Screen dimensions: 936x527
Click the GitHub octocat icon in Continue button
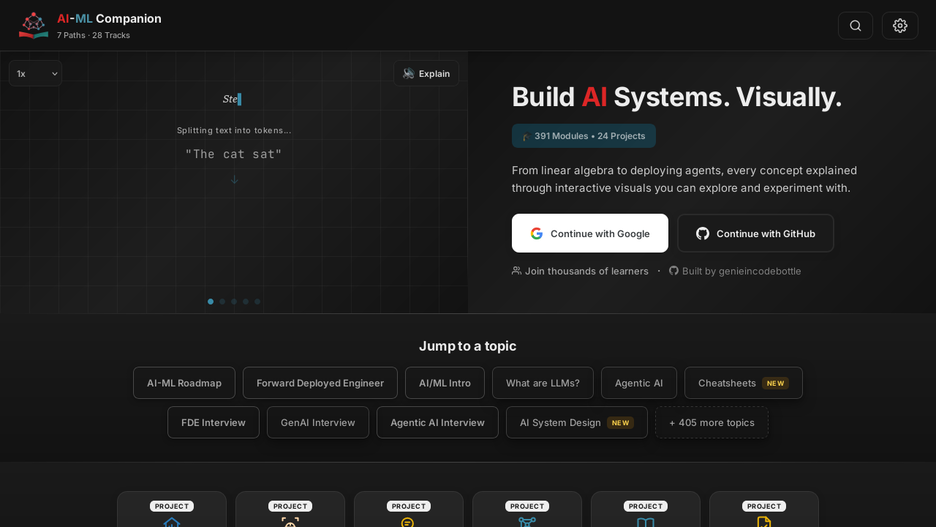tap(703, 233)
